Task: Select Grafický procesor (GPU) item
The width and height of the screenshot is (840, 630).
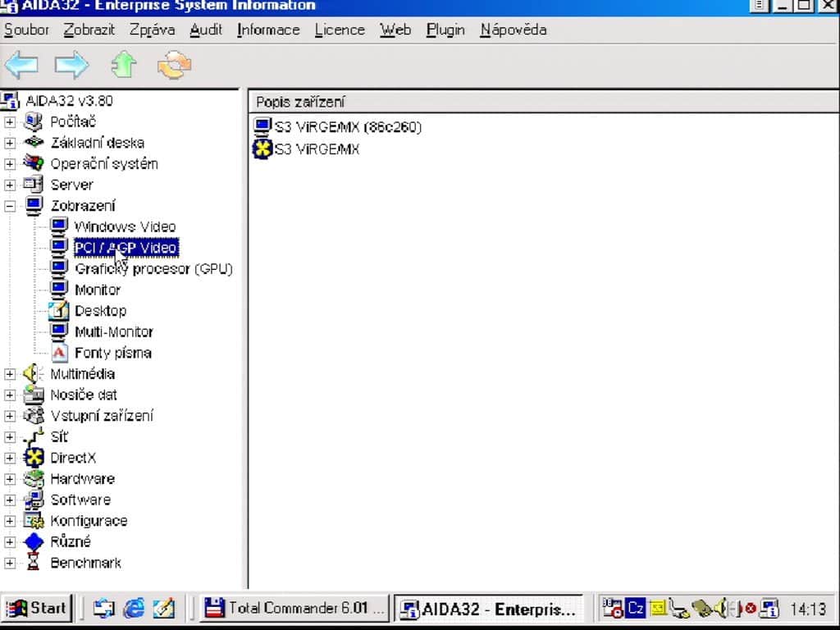Action: coord(153,269)
